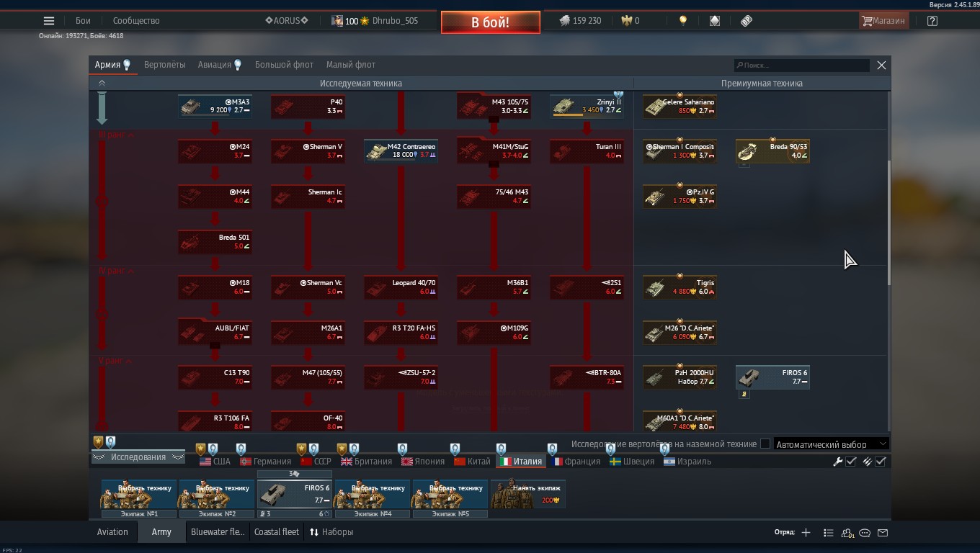Select the FIROS 6 card in tree
Screen dimensions: 980x553
[x=772, y=377]
